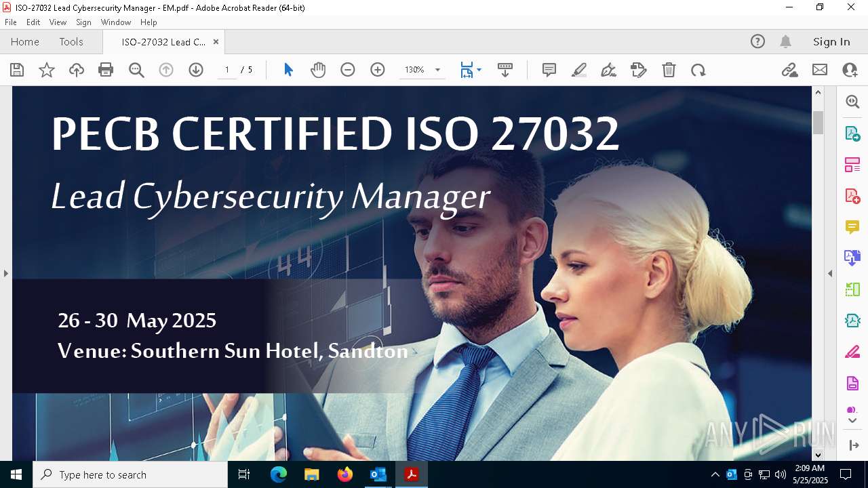Add a sticky note comment

point(549,70)
